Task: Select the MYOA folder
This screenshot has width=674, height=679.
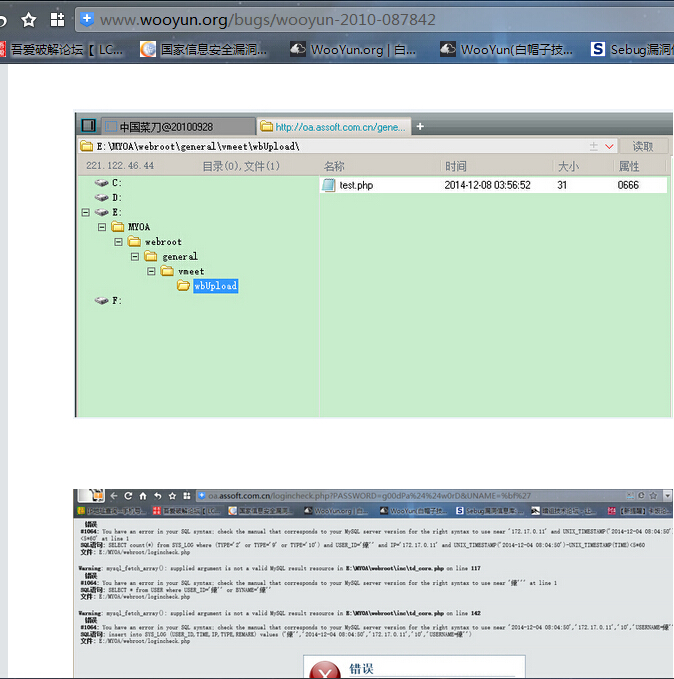Action: pyautogui.click(x=131, y=227)
